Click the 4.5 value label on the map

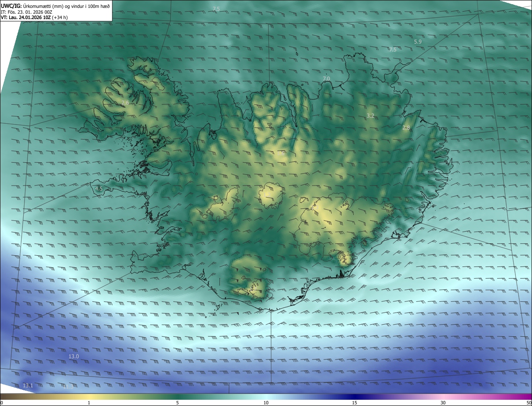99,188
